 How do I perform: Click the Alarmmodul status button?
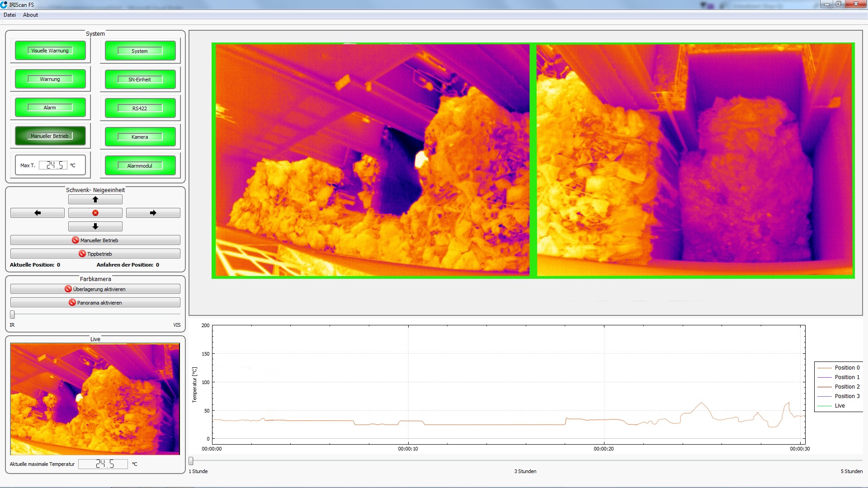(140, 166)
